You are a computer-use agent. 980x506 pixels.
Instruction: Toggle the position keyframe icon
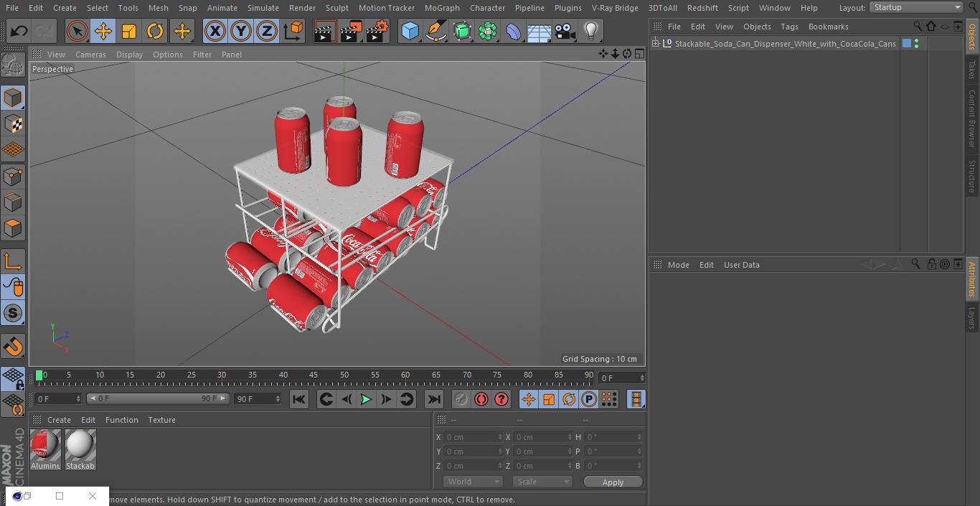[x=529, y=399]
